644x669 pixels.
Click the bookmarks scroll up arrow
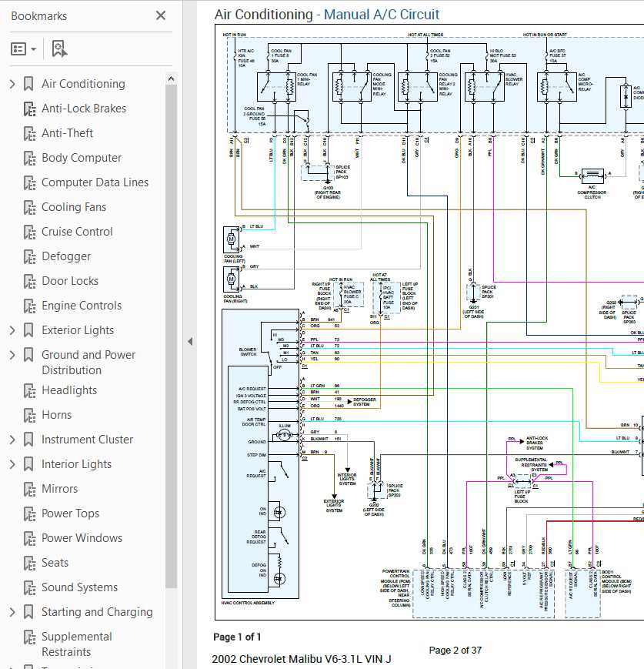click(171, 79)
